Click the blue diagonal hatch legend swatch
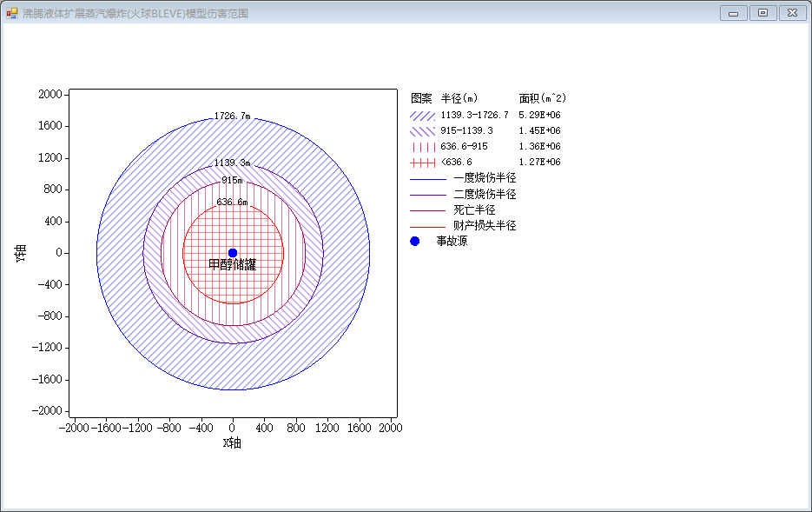Image resolution: width=812 pixels, height=512 pixels. pos(423,115)
